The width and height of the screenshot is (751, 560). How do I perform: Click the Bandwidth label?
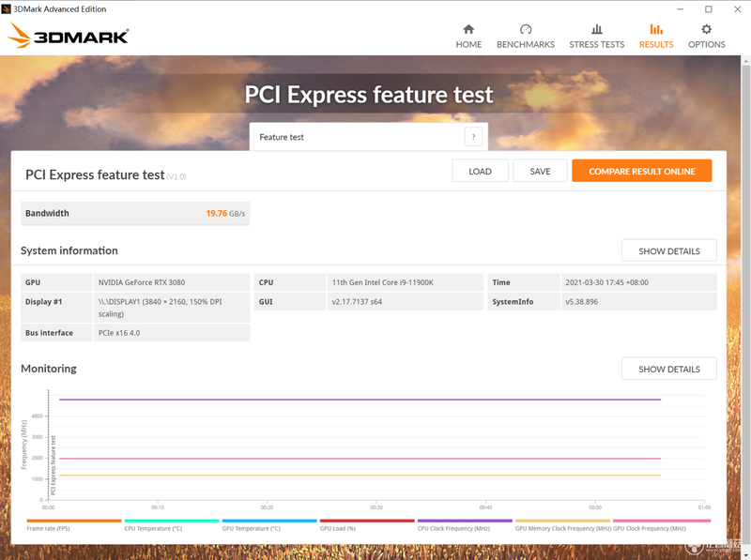[x=47, y=214]
